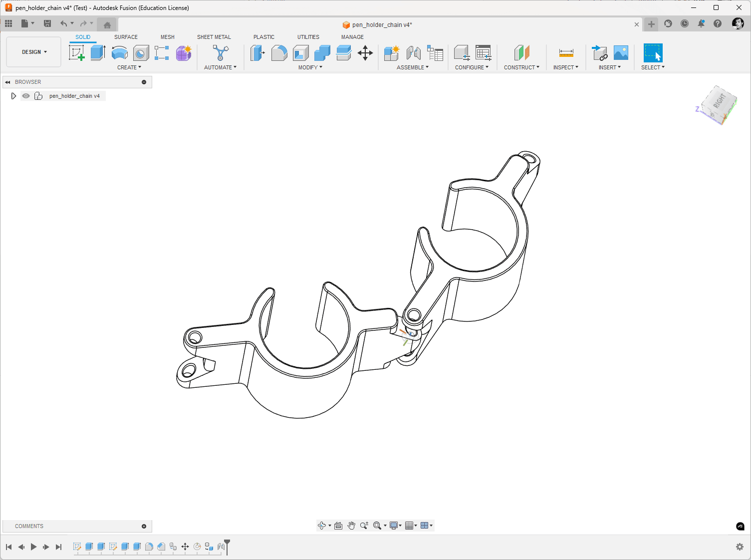Switch to the MANAGE tab
This screenshot has width=751, height=560.
[x=352, y=37]
